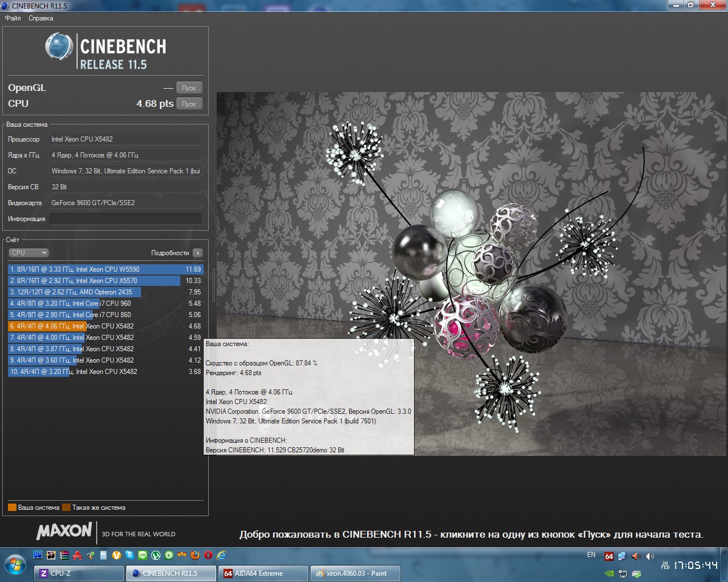This screenshot has width=728, height=582.
Task: Click the paint tool quick launch icon
Action: click(x=90, y=555)
